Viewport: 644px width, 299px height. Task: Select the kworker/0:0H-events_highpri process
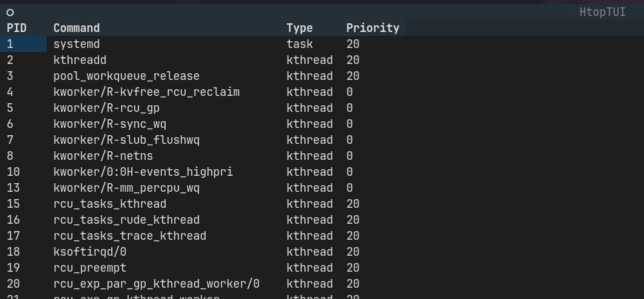click(143, 172)
